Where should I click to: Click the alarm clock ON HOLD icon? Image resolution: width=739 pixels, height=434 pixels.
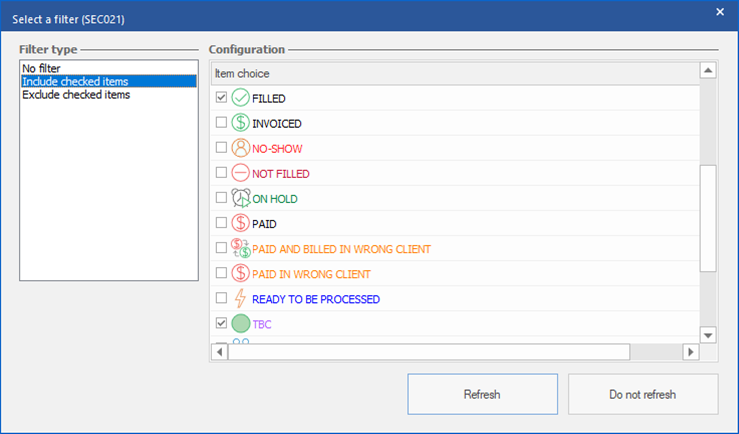coord(240,199)
